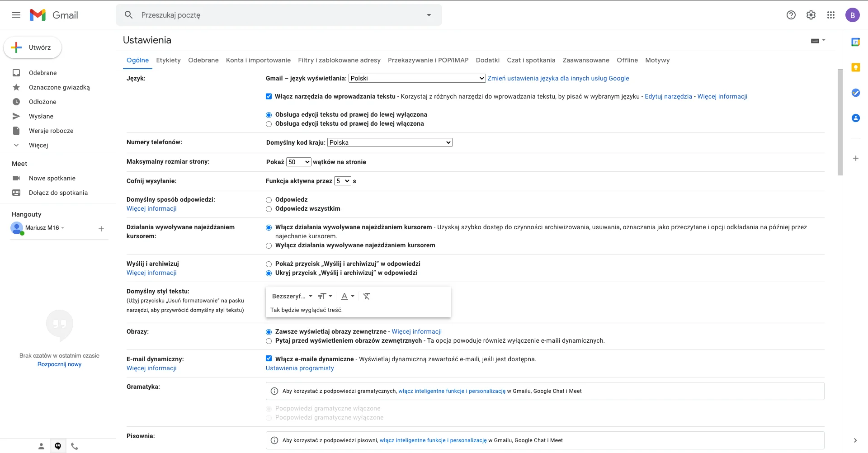Open the 'Motywy' settings tab
Screen dimensions: 868x453
point(657,60)
